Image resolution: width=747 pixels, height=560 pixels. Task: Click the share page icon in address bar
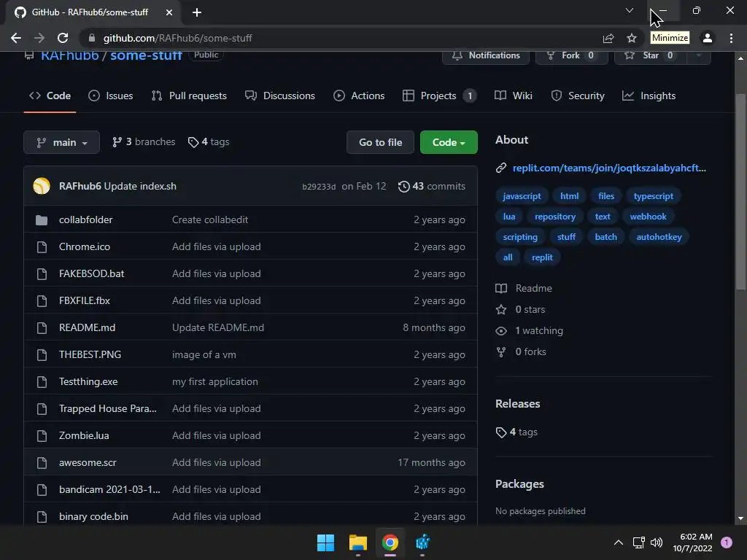click(608, 38)
